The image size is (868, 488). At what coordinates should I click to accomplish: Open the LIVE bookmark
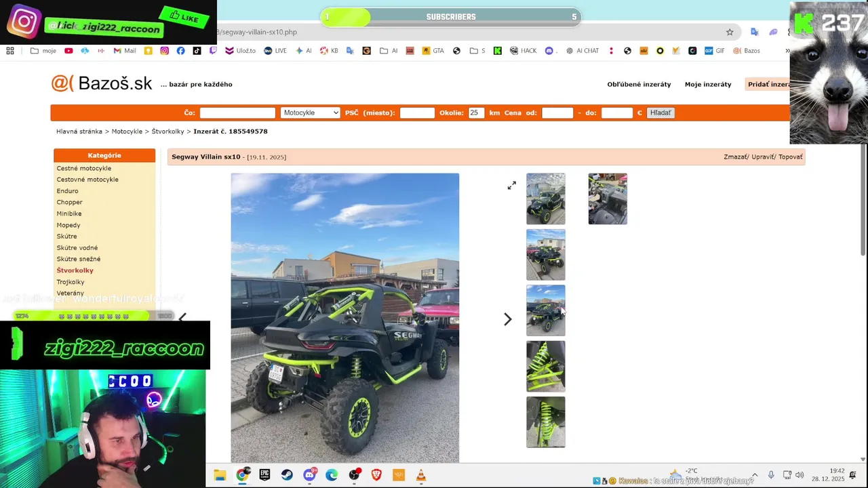tap(275, 51)
